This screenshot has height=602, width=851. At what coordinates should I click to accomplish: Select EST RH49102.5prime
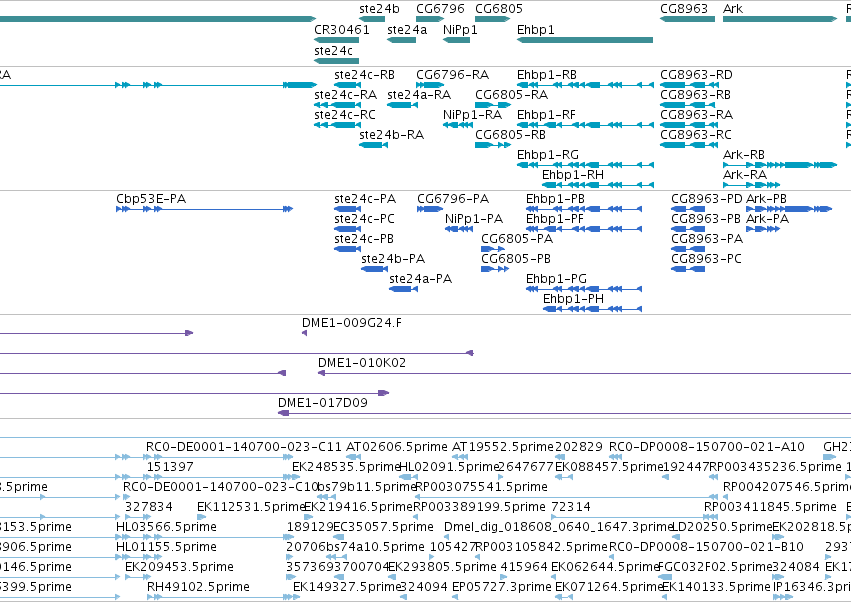(x=198, y=587)
